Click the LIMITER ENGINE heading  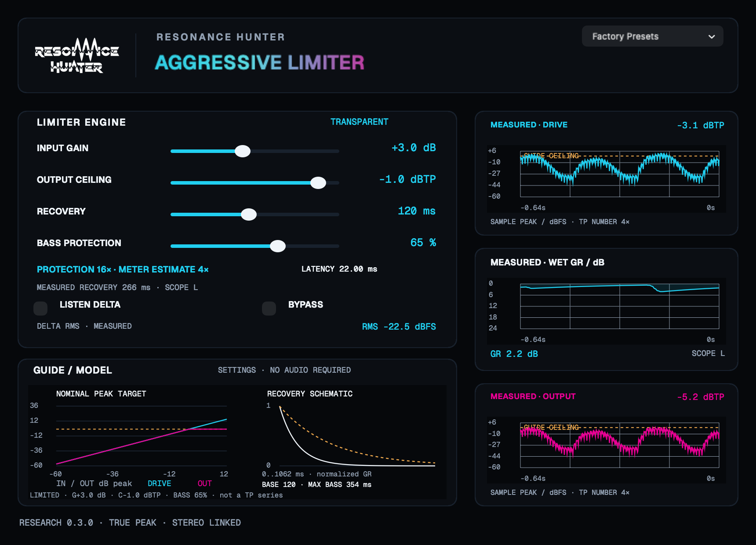81,122
